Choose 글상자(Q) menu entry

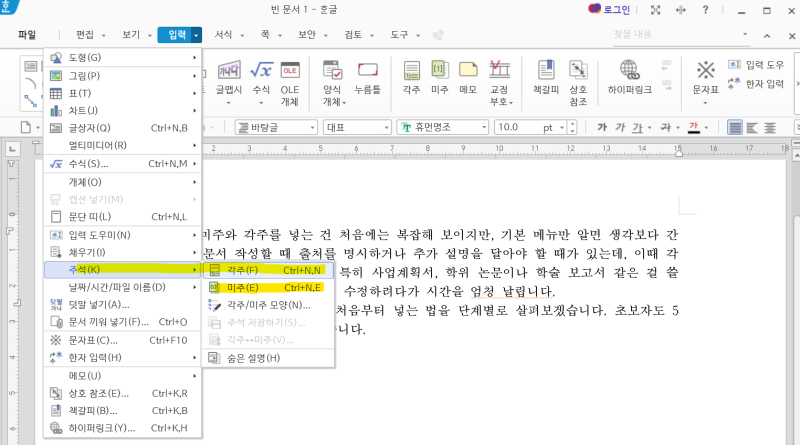pyautogui.click(x=123, y=128)
